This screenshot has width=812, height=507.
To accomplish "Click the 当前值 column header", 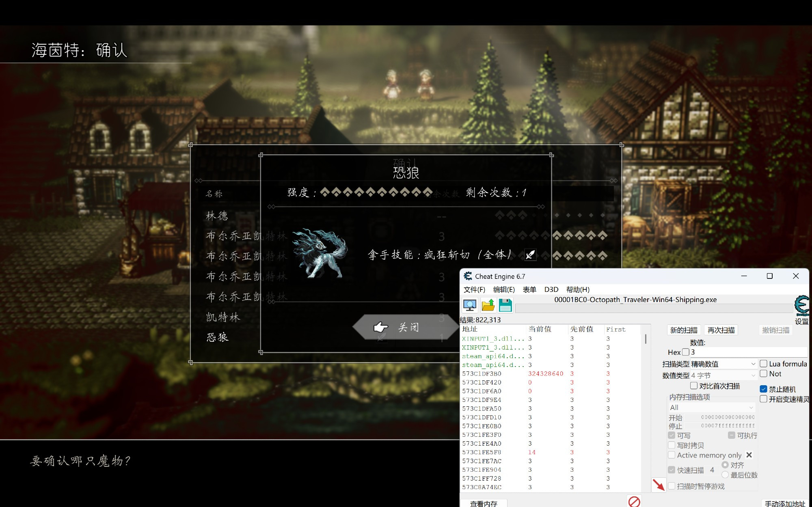I will 546,329.
